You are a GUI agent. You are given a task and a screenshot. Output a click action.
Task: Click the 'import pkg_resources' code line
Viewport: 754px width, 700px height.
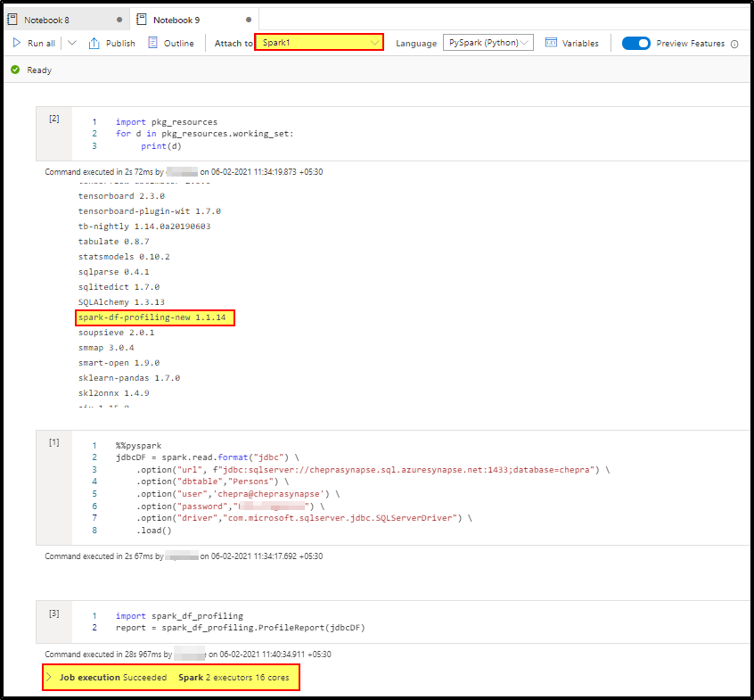(x=167, y=122)
